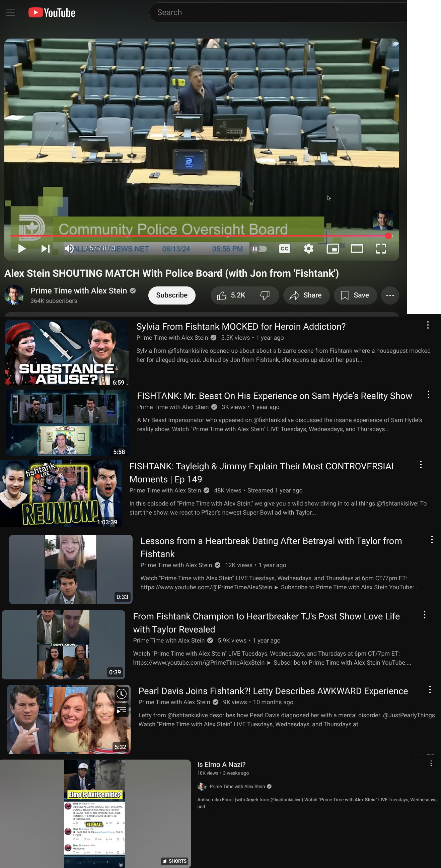
Task: Open more actions ellipsis beside Save
Action: [x=390, y=295]
